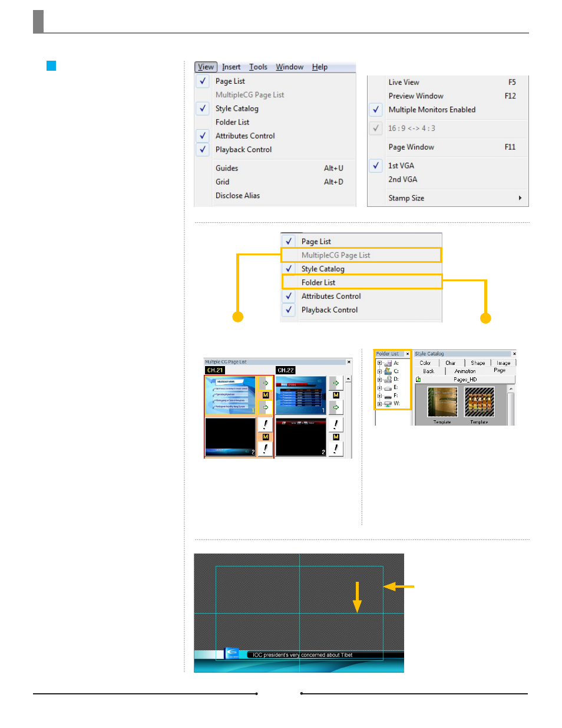Uncheck Attributes Control in the top View menu
Image resolution: width=562 pixels, height=728 pixels.
tap(203, 136)
